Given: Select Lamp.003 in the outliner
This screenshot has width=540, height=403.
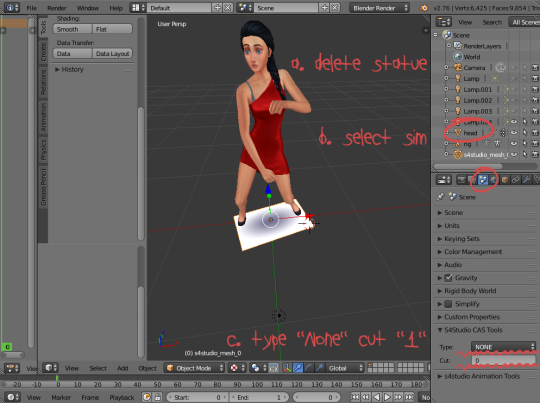Looking at the screenshot, I should click(477, 111).
